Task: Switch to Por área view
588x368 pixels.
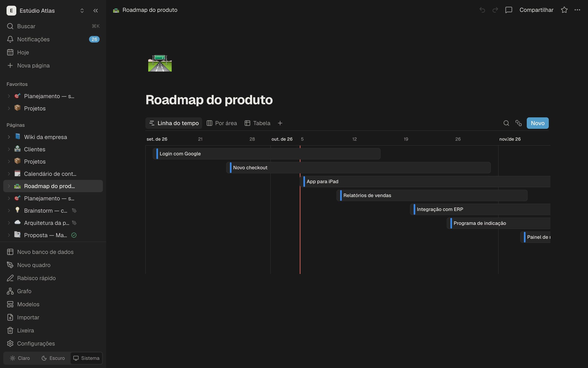Action: 222,123
